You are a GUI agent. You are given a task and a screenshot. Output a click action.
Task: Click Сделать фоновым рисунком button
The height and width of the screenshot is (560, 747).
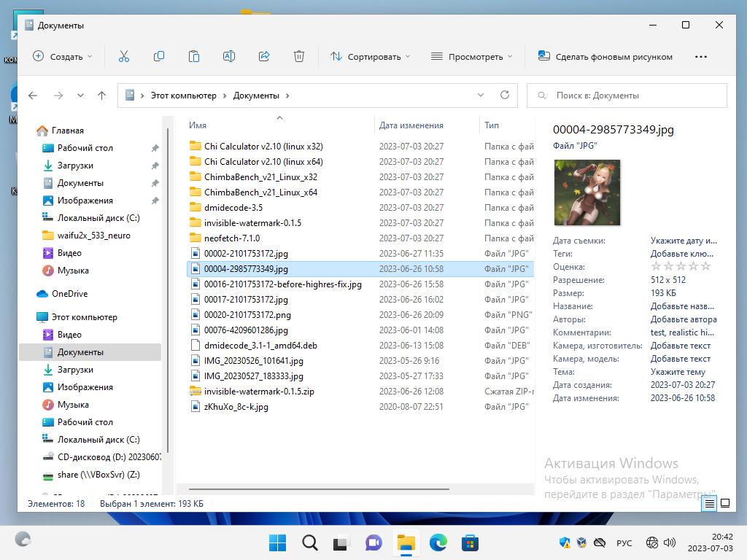click(x=605, y=56)
